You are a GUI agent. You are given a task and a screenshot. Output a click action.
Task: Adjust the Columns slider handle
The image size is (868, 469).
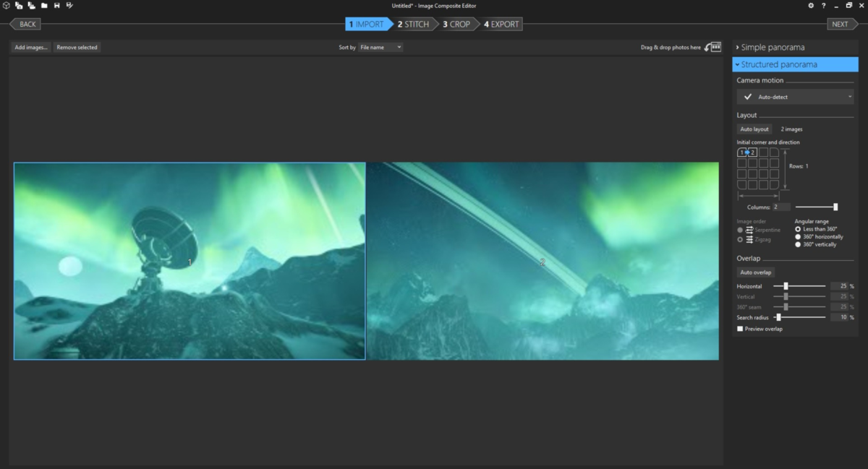tap(835, 207)
